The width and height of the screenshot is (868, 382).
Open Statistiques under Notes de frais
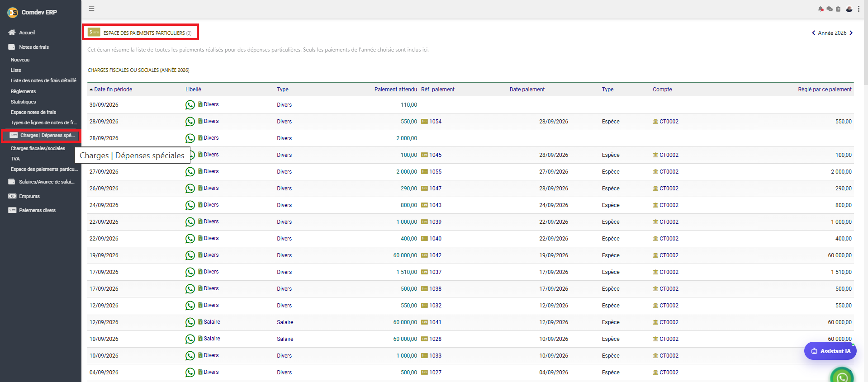(x=24, y=102)
